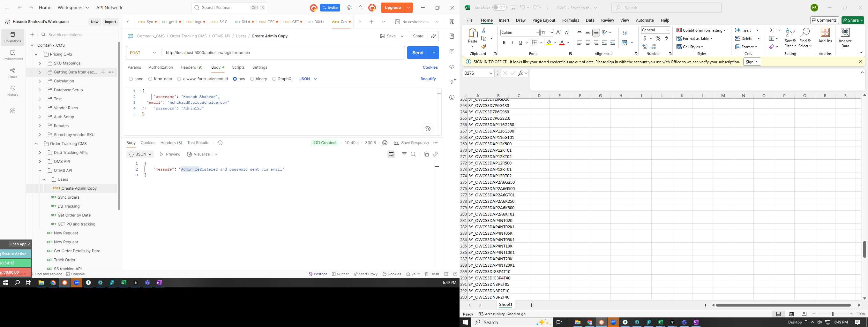Open Excel Conditional Formatting dropdown

tap(701, 30)
